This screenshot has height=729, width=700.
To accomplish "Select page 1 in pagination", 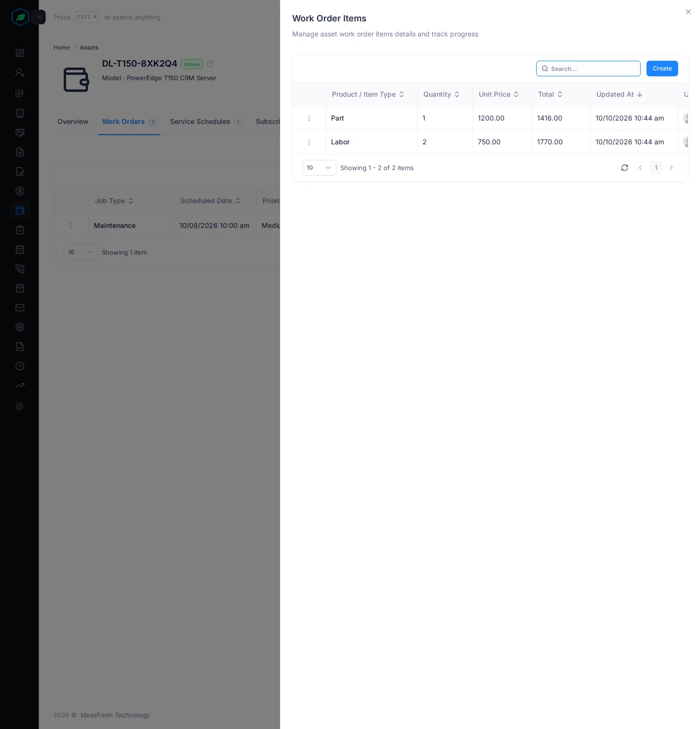I will (x=656, y=168).
